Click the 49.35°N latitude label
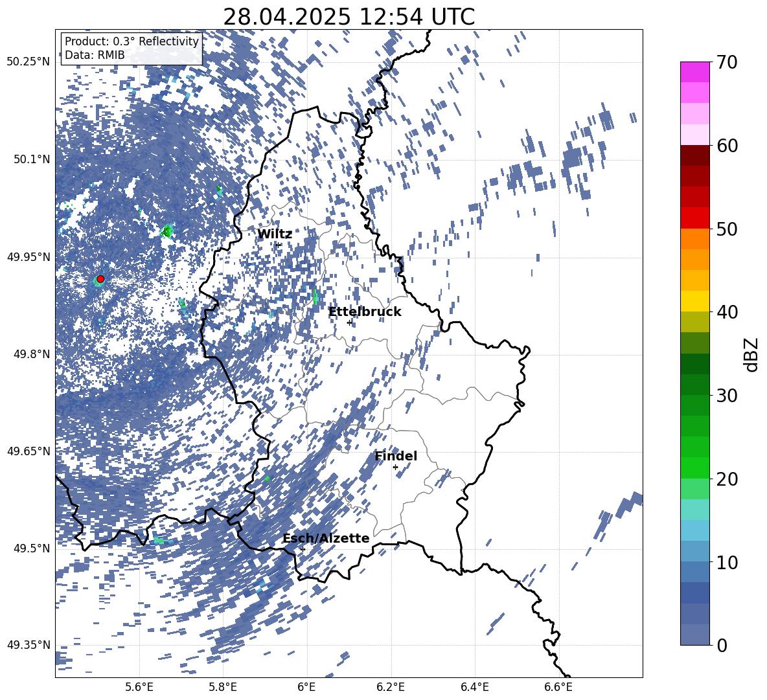This screenshot has height=700, width=767. (x=29, y=645)
